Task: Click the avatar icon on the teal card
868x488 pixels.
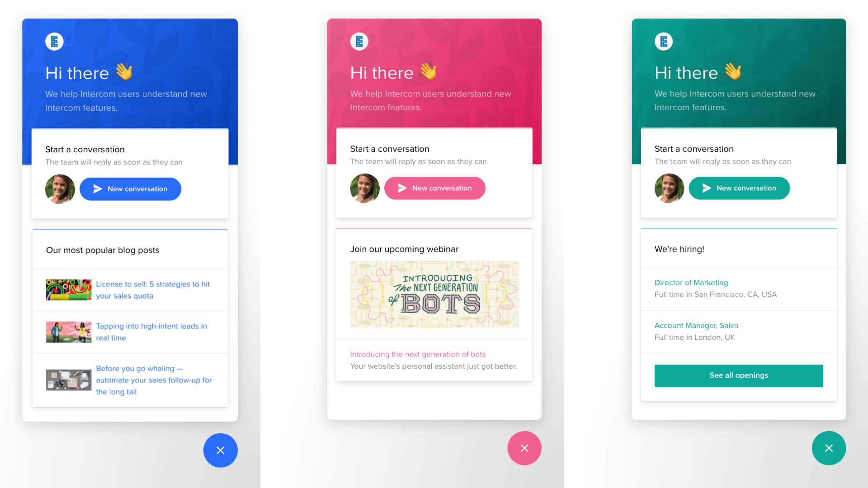Action: coord(669,188)
